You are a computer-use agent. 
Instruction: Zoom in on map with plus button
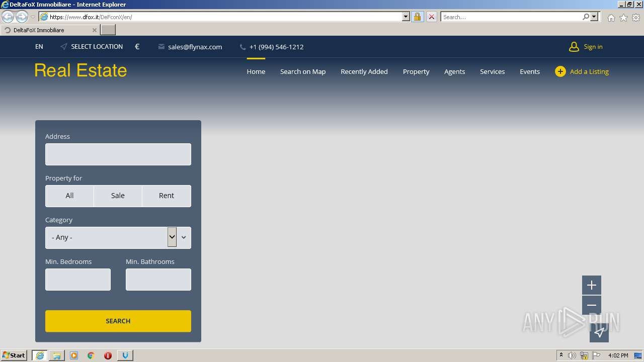point(592,285)
